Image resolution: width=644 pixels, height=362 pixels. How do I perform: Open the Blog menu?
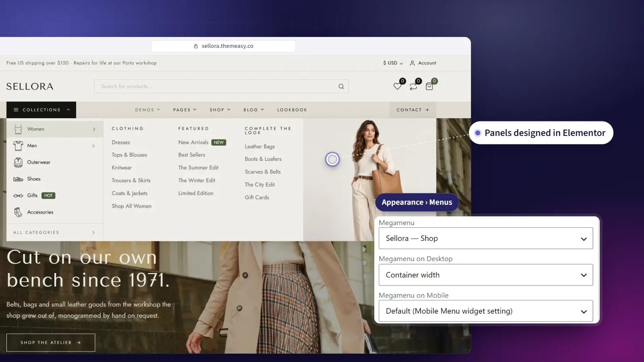pos(254,110)
